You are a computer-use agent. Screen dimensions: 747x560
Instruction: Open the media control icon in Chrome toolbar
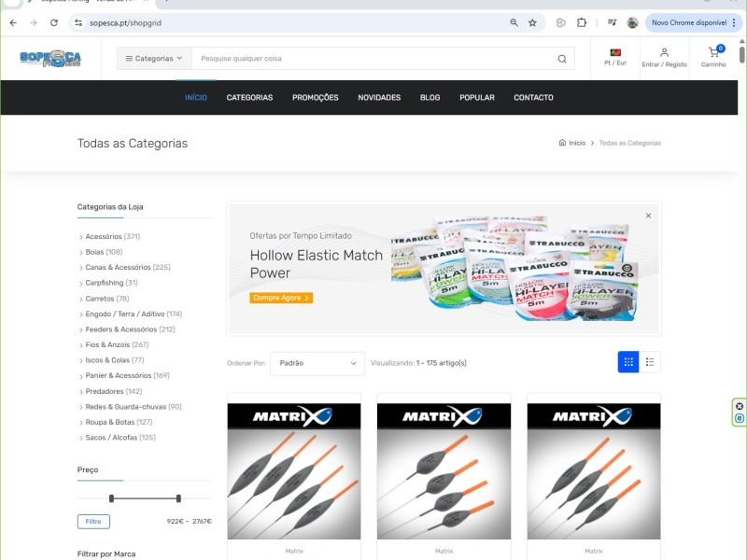613,22
